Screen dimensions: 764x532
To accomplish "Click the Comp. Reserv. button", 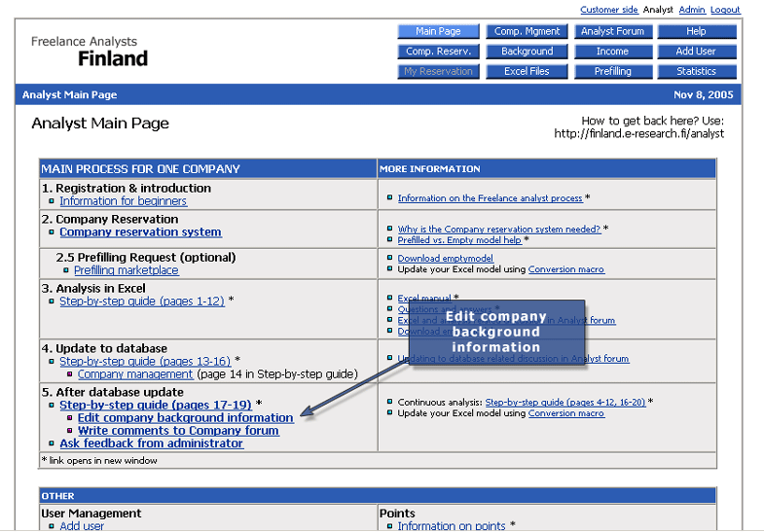I will tap(438, 52).
